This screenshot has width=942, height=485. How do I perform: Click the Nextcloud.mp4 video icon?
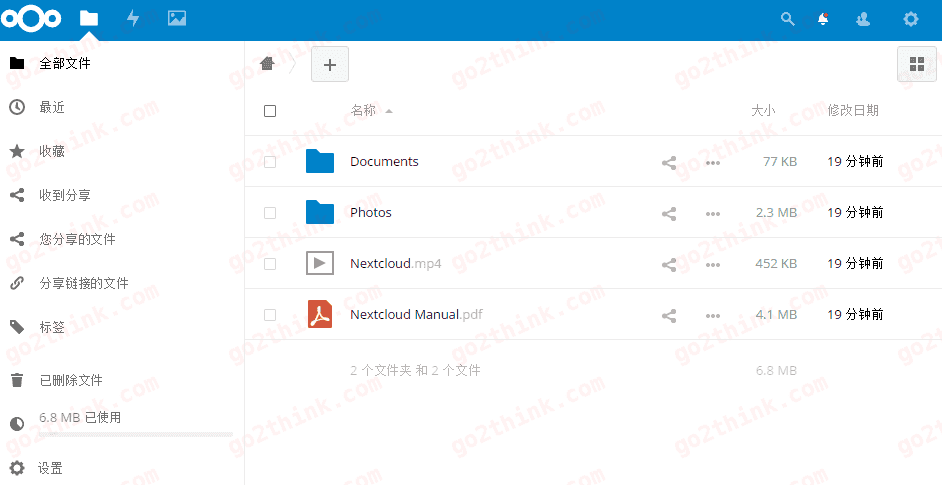click(x=320, y=263)
